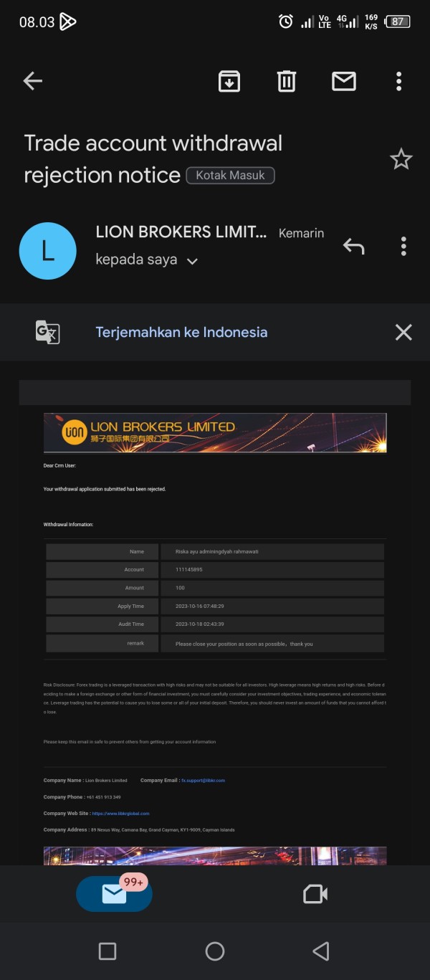
Task: Select Audit Time 2023-10-18 02:43:39
Action: click(200, 624)
